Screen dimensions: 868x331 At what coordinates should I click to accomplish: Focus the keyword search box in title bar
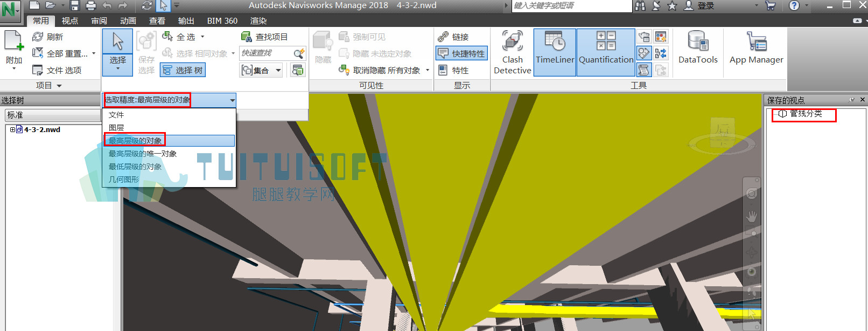click(x=571, y=5)
